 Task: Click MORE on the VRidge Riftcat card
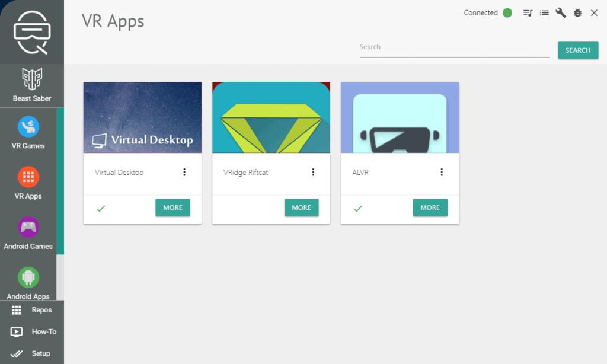(302, 207)
